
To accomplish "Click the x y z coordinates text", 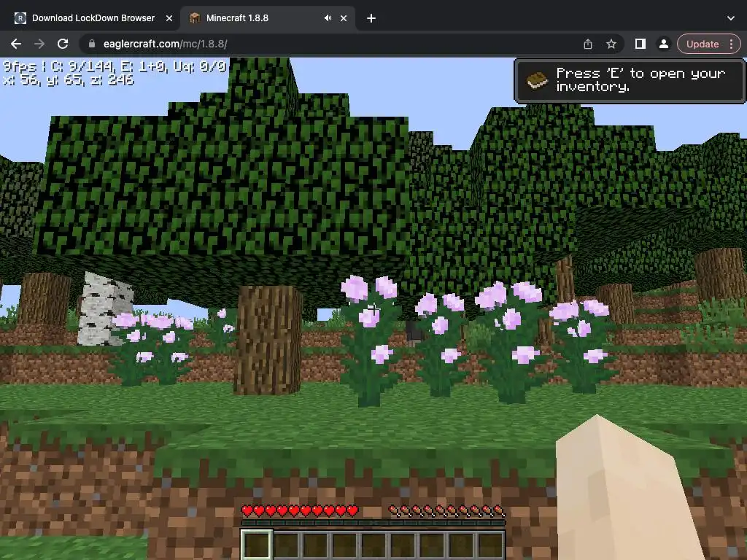I will pos(68,79).
